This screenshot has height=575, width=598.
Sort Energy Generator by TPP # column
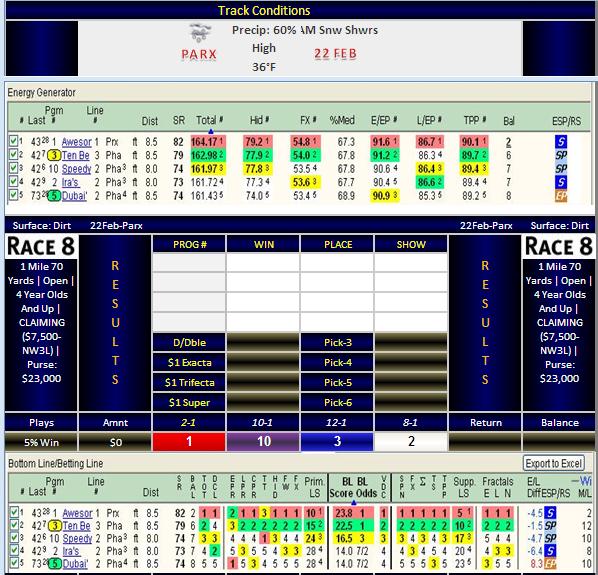point(475,120)
